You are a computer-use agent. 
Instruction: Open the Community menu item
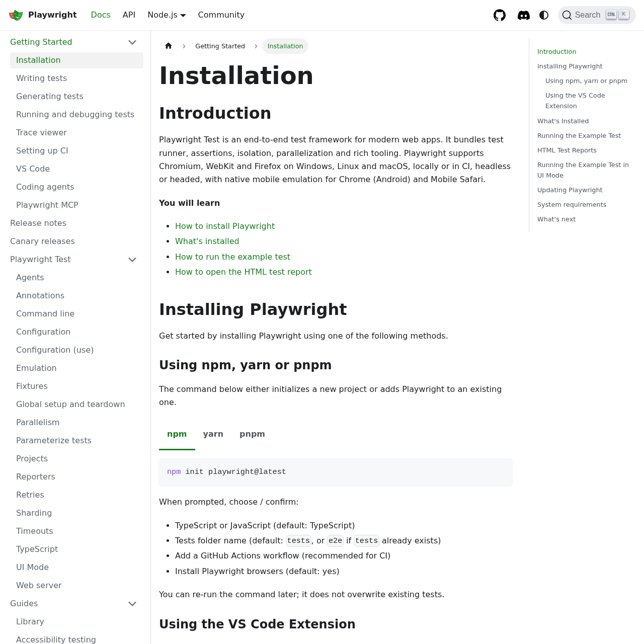[x=221, y=15]
